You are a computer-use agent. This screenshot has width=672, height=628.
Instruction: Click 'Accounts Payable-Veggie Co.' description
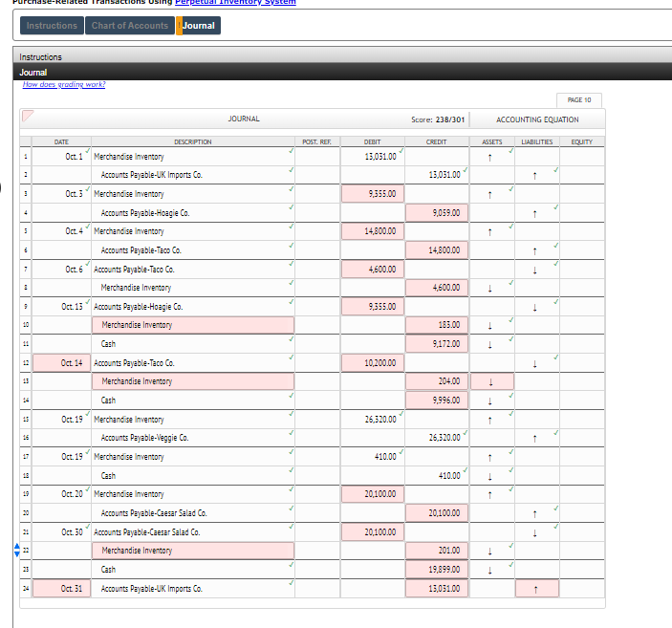(144, 438)
